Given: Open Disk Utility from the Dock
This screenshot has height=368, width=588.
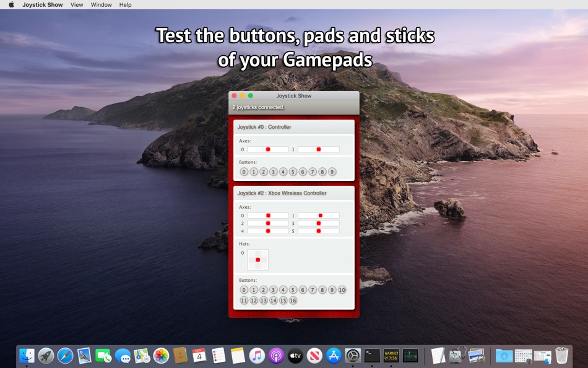Looking at the screenshot, I should point(457,355).
